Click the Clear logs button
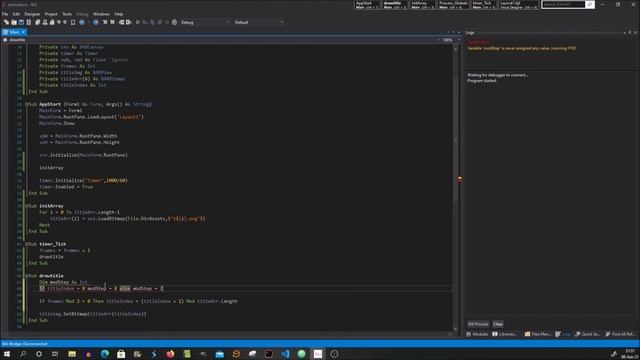 click(x=498, y=324)
